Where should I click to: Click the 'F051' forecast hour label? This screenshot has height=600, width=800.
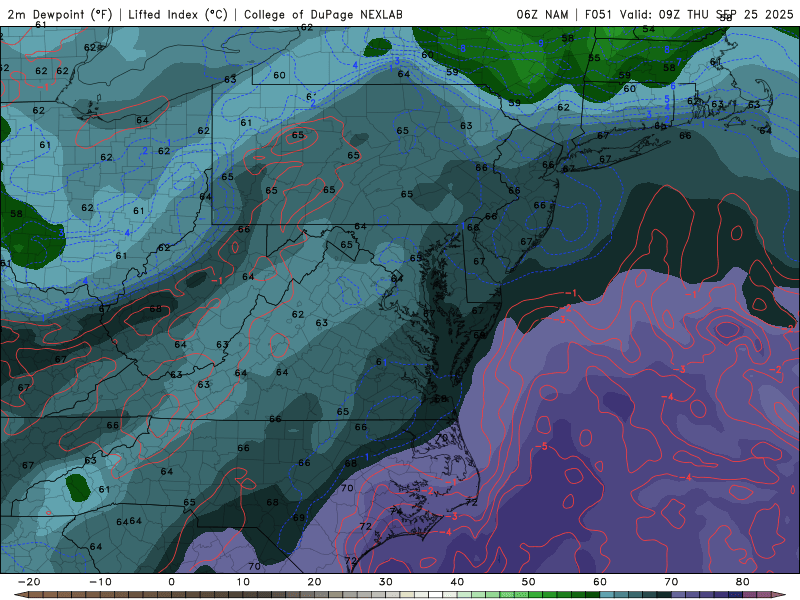point(599,15)
